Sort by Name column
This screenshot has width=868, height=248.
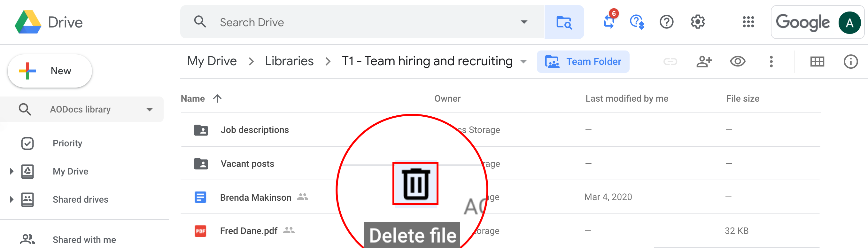(x=193, y=98)
